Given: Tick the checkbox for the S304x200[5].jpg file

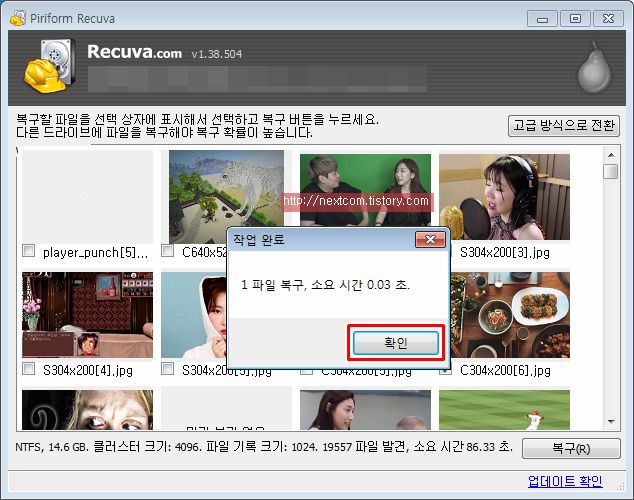Looking at the screenshot, I should tap(167, 369).
